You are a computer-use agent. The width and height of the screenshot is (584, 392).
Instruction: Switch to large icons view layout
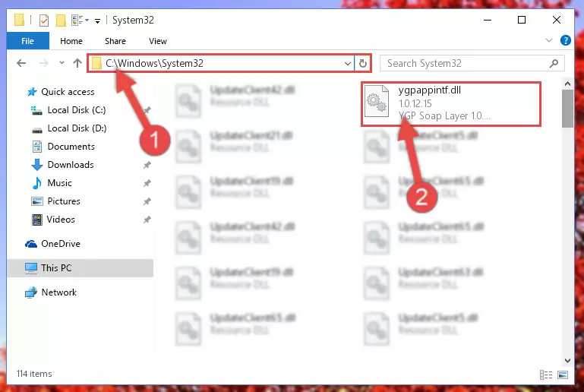coord(563,375)
